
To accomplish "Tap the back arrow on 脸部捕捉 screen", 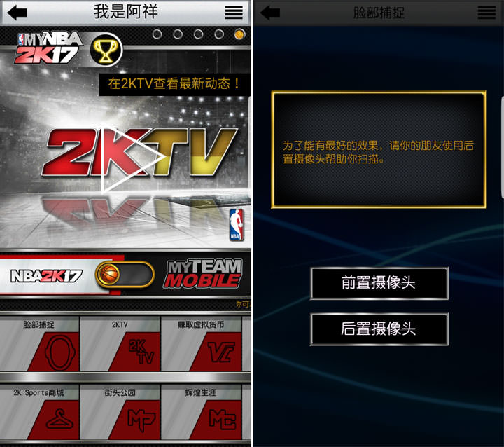I will click(270, 13).
